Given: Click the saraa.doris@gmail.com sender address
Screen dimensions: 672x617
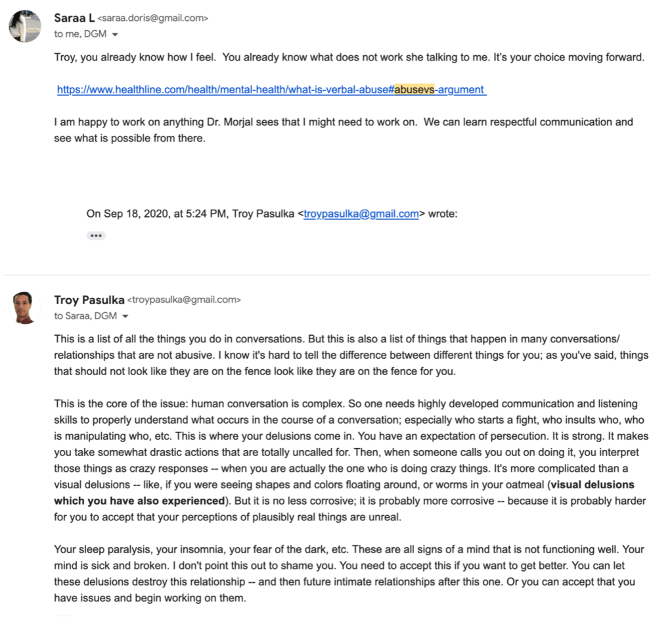Looking at the screenshot, I should tap(152, 19).
